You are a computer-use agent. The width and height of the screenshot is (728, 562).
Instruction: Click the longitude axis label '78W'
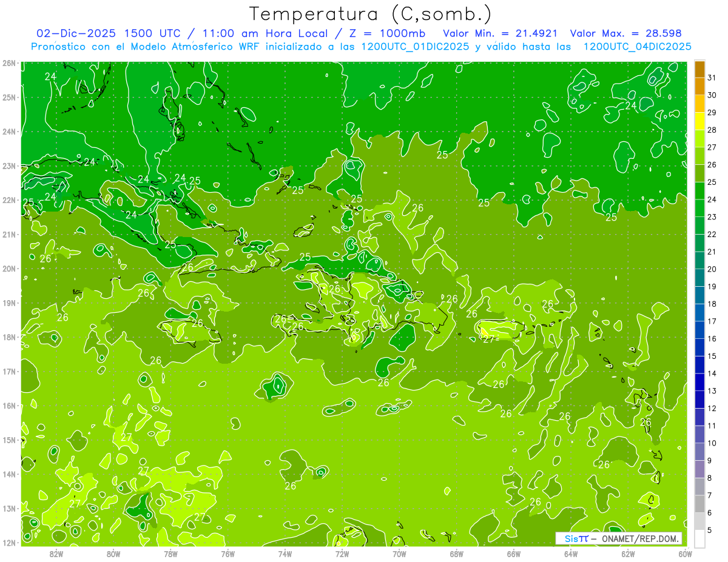point(170,554)
